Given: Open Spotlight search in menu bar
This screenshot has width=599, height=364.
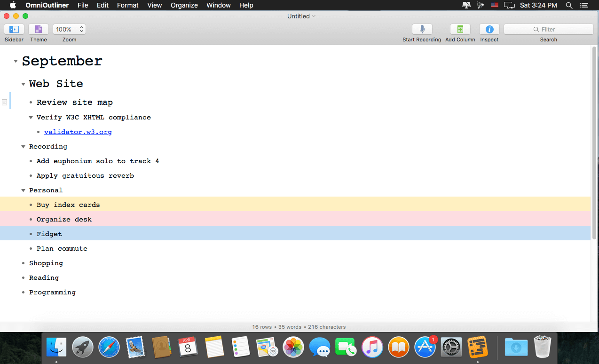Looking at the screenshot, I should click(569, 5).
